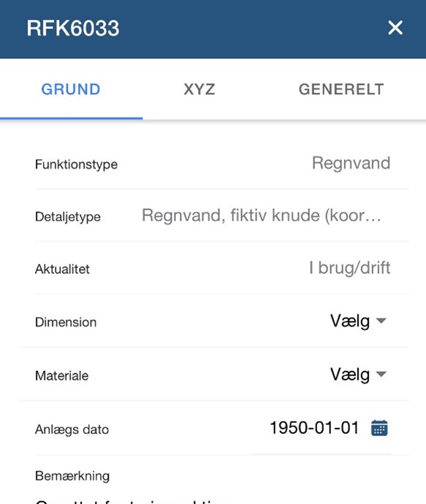Click the Dimension label
This screenshot has width=426, height=504.
(66, 322)
